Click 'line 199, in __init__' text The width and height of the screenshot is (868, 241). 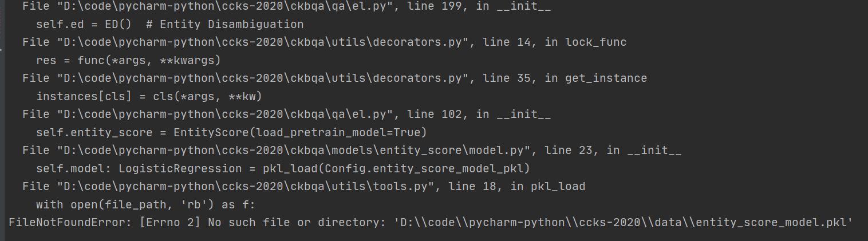point(480,6)
